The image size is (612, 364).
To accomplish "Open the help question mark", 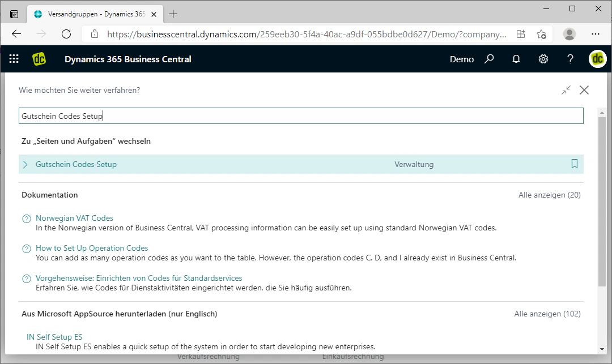I will [x=570, y=59].
